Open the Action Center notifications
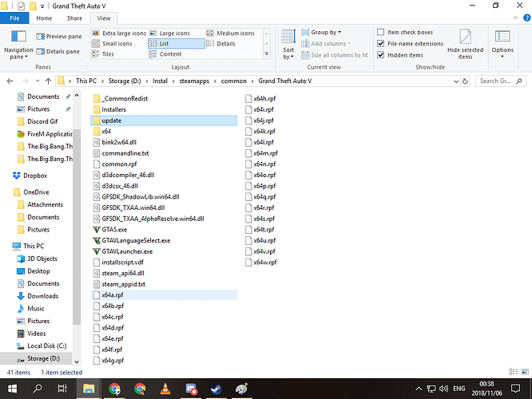The height and width of the screenshot is (399, 532). pos(515,389)
